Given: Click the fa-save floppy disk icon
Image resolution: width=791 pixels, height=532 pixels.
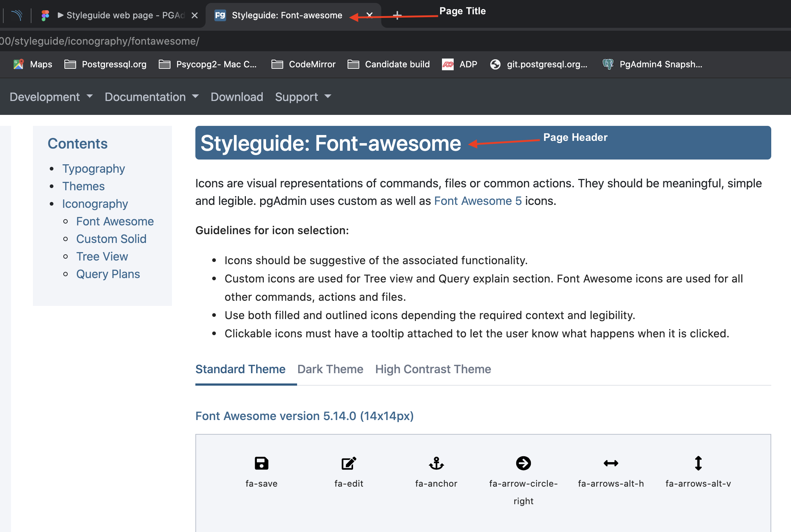Looking at the screenshot, I should (x=261, y=463).
